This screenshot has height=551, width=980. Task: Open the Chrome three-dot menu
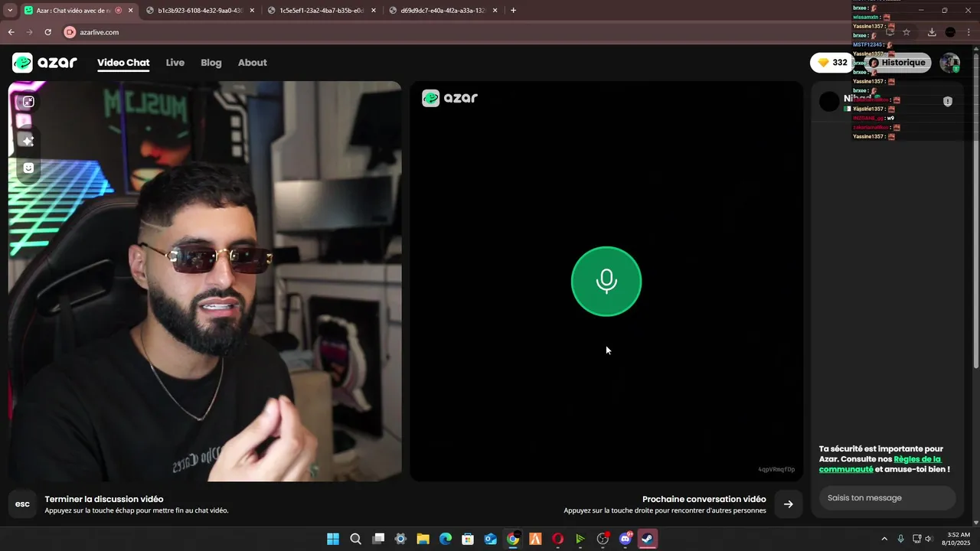pos(969,32)
